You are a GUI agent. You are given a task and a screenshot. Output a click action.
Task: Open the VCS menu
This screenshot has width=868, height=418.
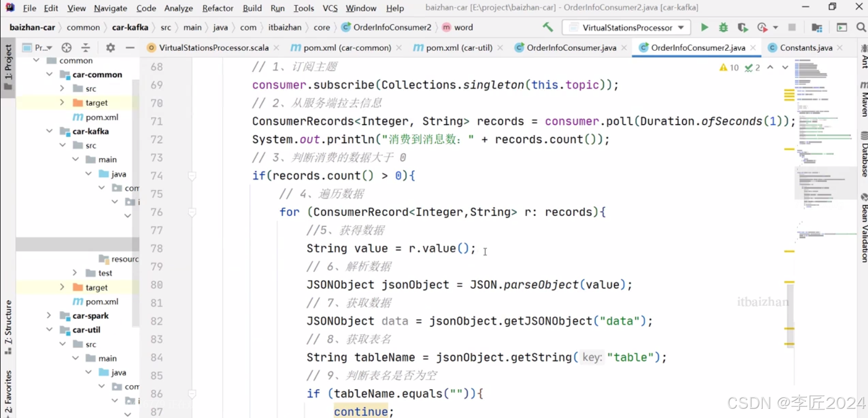tap(330, 8)
